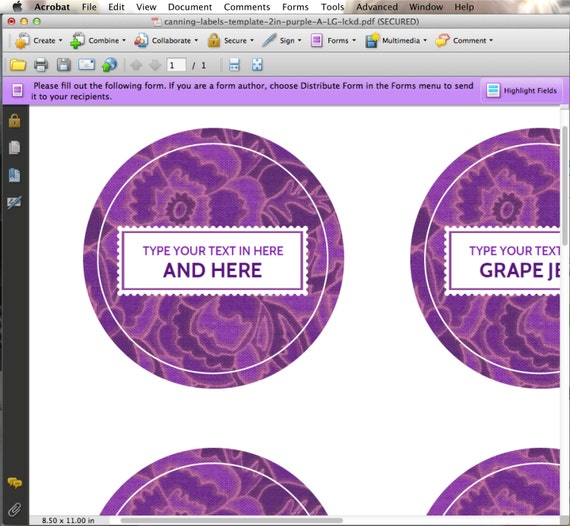Open the Signatures panel in sidebar
Viewport: 570px width, 526px height.
(15, 202)
